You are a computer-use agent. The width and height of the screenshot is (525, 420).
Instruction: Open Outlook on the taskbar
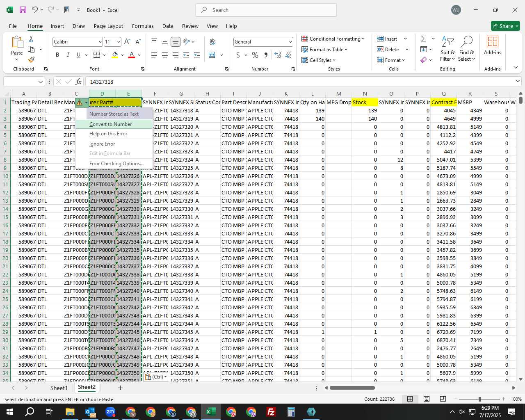pyautogui.click(x=90, y=412)
